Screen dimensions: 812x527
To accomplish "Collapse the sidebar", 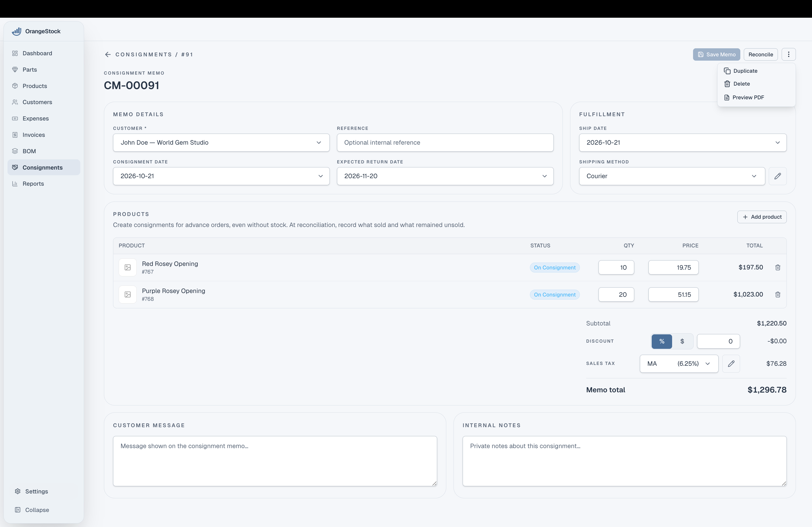I will coord(44,510).
